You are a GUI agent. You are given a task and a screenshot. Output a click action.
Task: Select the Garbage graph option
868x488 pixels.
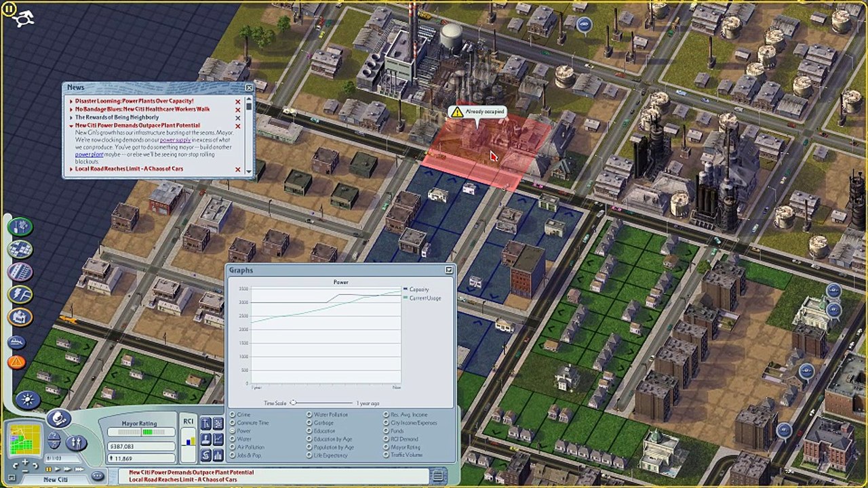[x=319, y=423]
